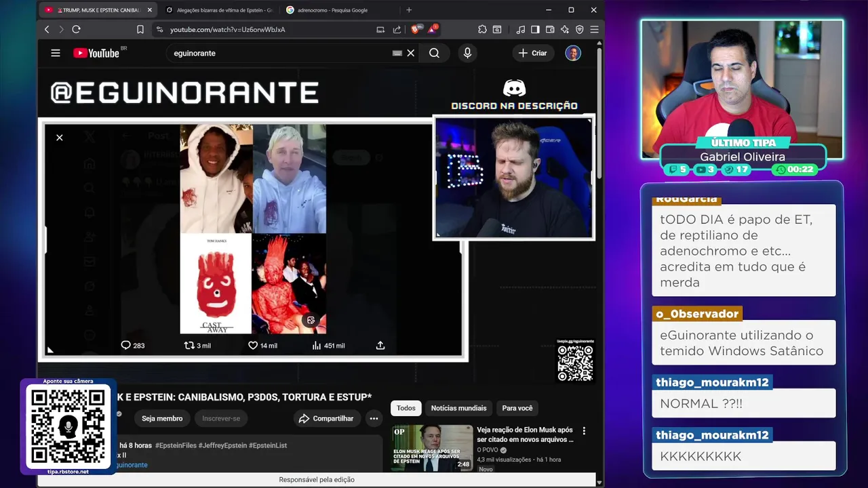Viewport: 868px width, 488px height.
Task: Open the YouTube account avatar menu
Action: pyautogui.click(x=573, y=53)
